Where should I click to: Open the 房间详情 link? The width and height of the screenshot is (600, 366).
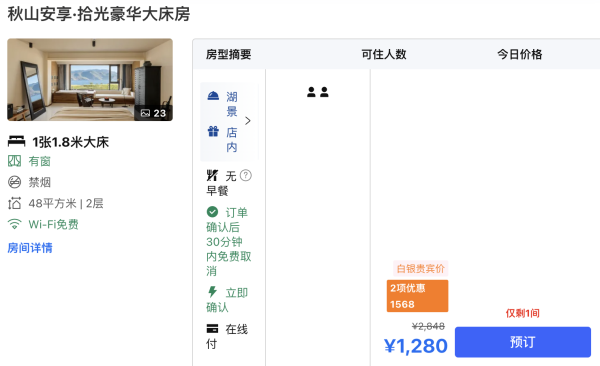pyautogui.click(x=30, y=248)
